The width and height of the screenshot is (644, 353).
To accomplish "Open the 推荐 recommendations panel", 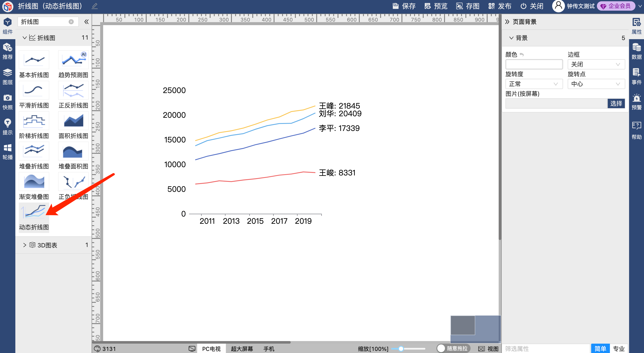I will [x=7, y=51].
